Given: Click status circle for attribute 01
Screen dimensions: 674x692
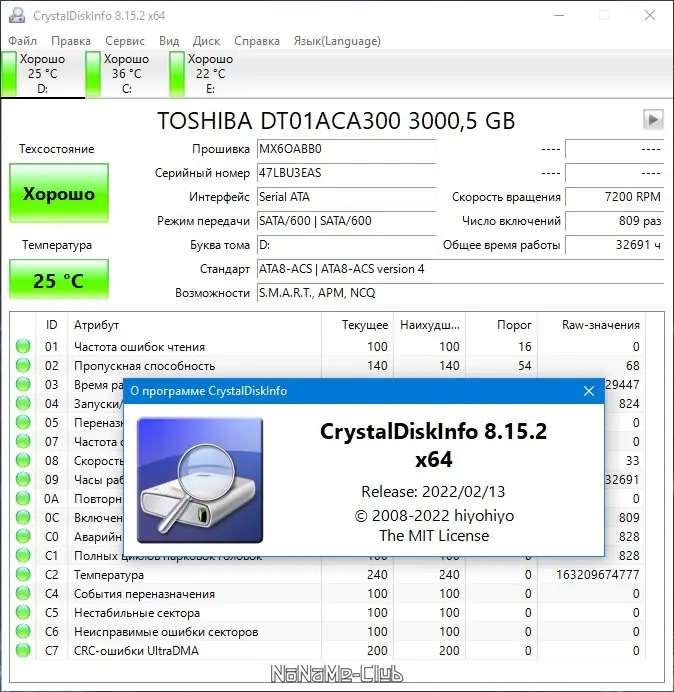Looking at the screenshot, I should point(23,346).
